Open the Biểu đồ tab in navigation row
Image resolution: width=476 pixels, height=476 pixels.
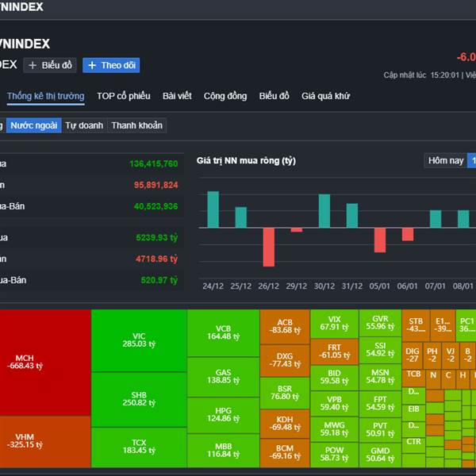click(x=274, y=96)
